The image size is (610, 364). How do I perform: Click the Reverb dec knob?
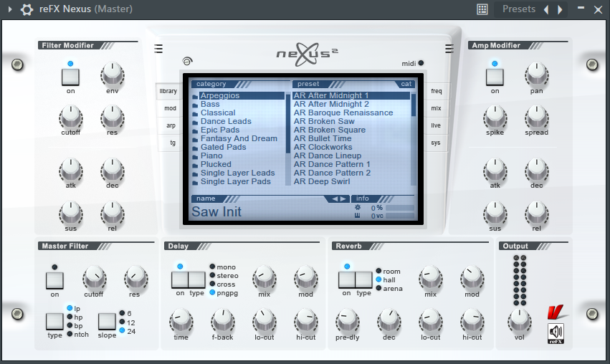point(389,321)
